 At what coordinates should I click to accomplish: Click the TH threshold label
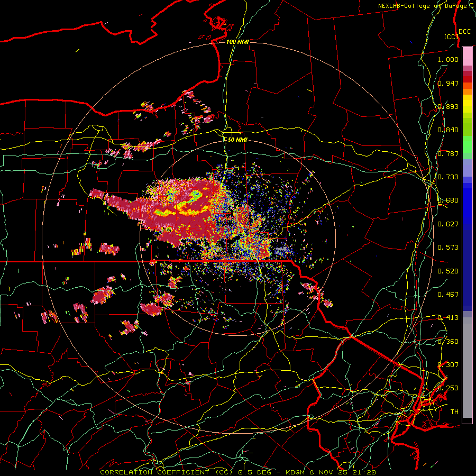[x=454, y=411]
